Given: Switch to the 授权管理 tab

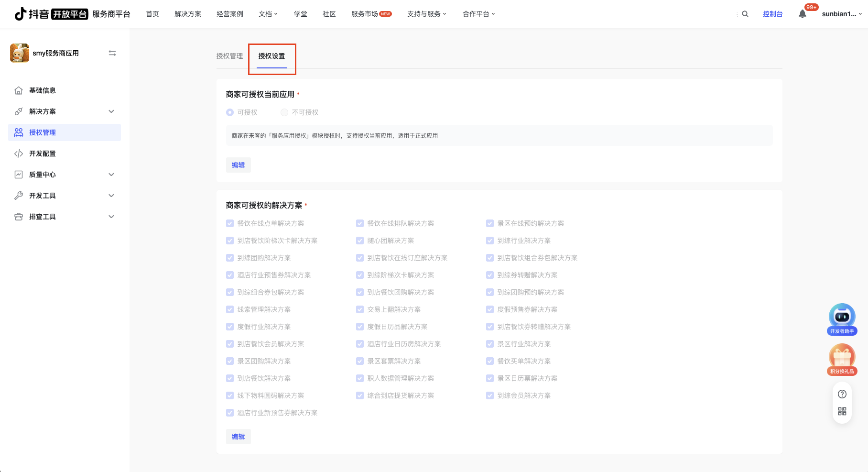Looking at the screenshot, I should coord(229,56).
